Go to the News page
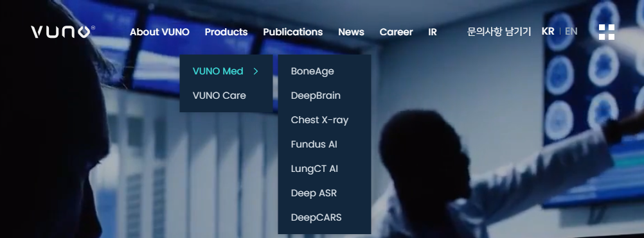 [x=351, y=32]
